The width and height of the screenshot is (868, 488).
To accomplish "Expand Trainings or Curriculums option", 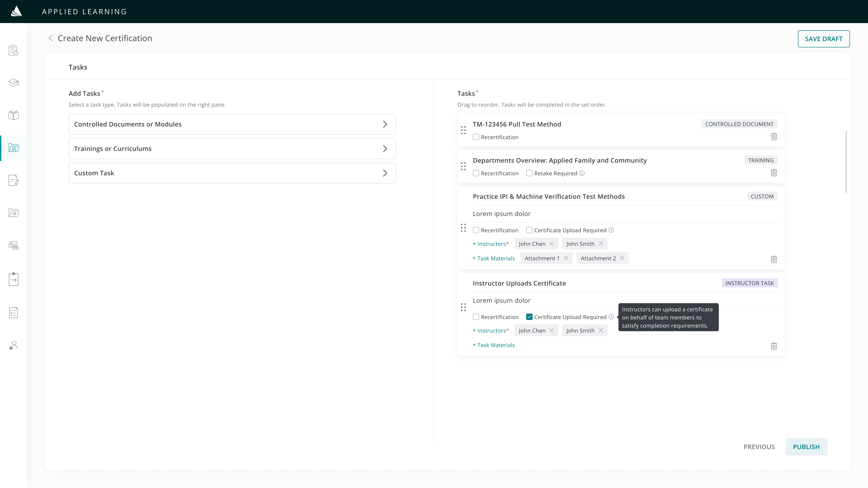I will click(232, 149).
